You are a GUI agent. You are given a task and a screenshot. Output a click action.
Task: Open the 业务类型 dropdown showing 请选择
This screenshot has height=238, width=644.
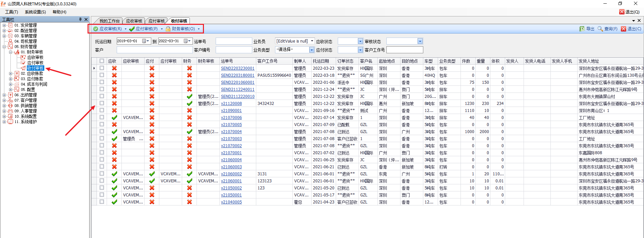click(x=312, y=50)
